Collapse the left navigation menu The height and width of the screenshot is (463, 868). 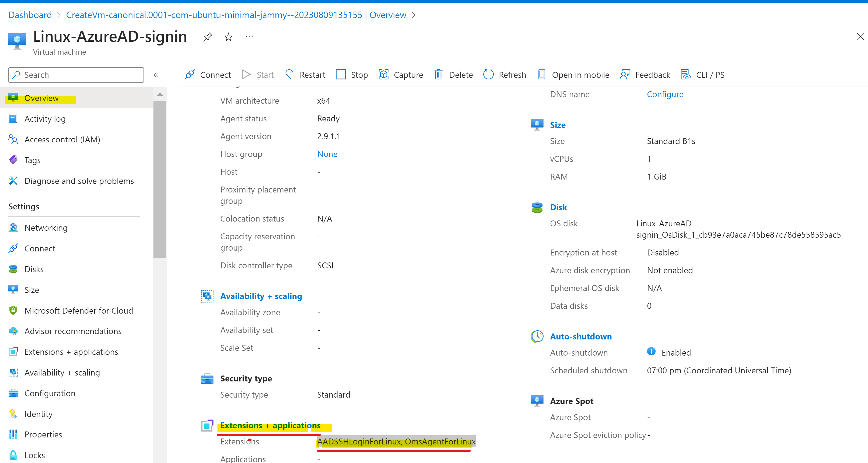coord(156,75)
